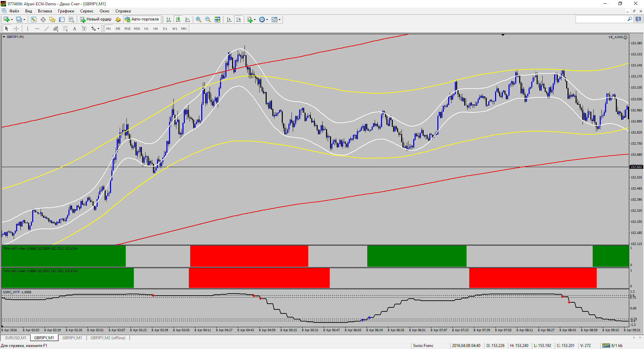
Task: Zoom out of the chart
Action: click(x=208, y=19)
